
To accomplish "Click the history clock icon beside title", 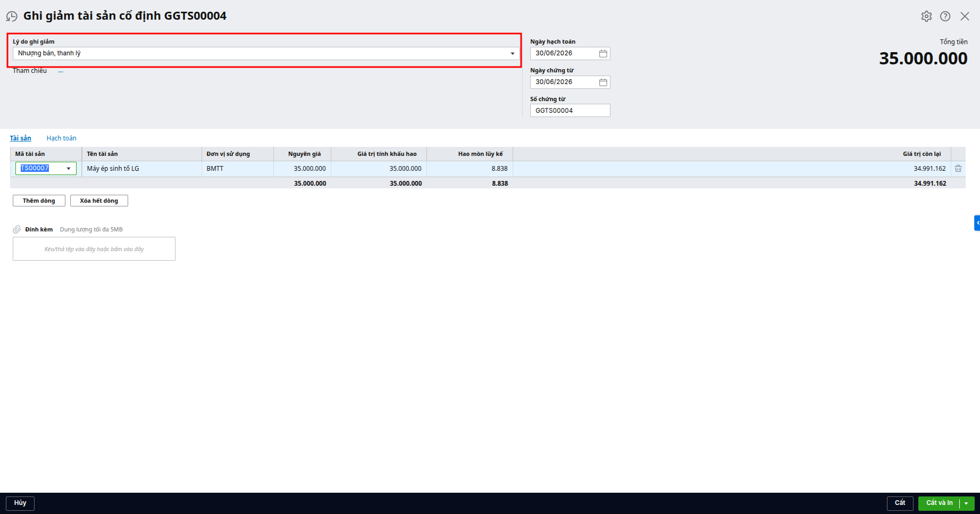I will pos(12,16).
